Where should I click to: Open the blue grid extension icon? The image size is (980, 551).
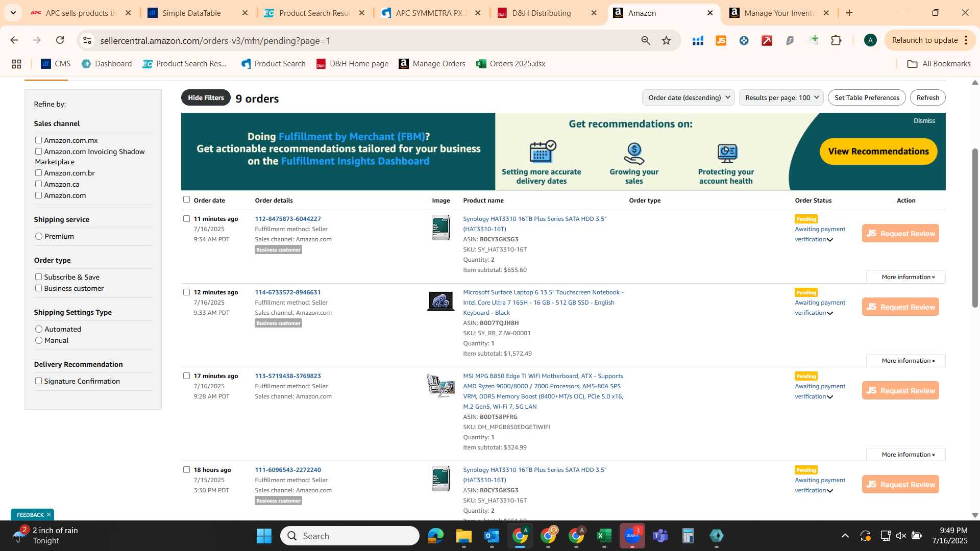pos(698,40)
